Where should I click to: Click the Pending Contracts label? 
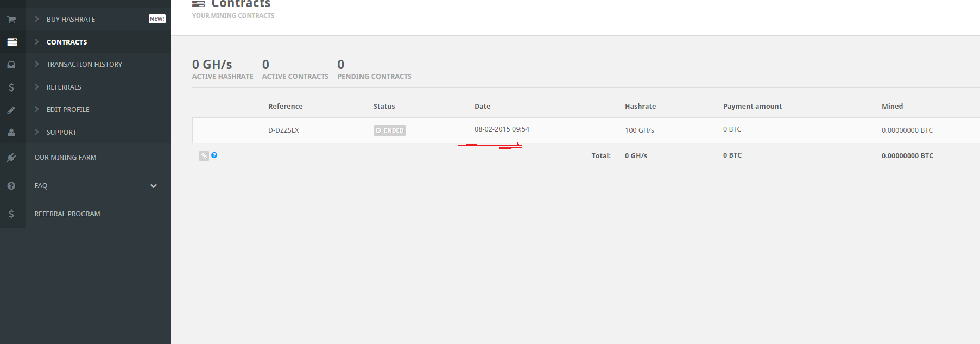(x=374, y=77)
